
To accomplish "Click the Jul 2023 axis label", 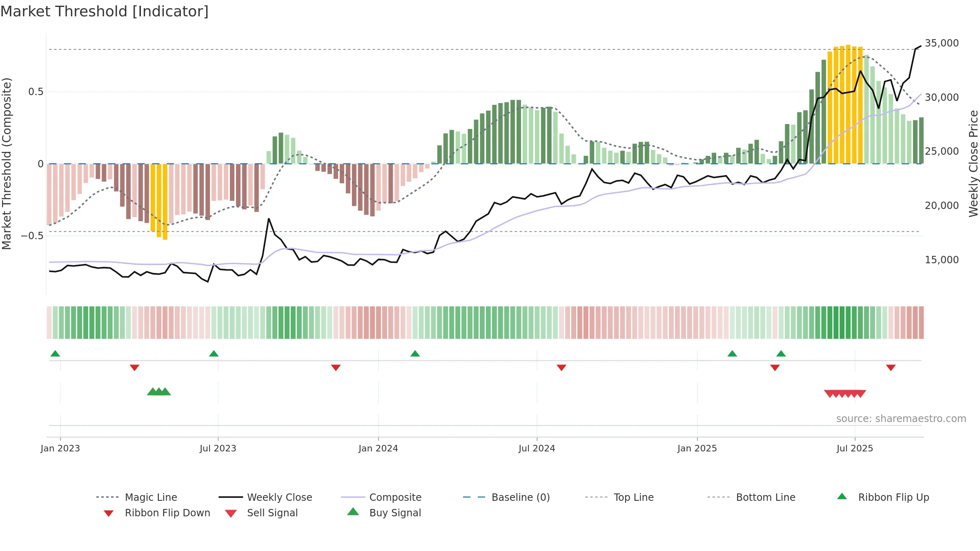I will (218, 448).
